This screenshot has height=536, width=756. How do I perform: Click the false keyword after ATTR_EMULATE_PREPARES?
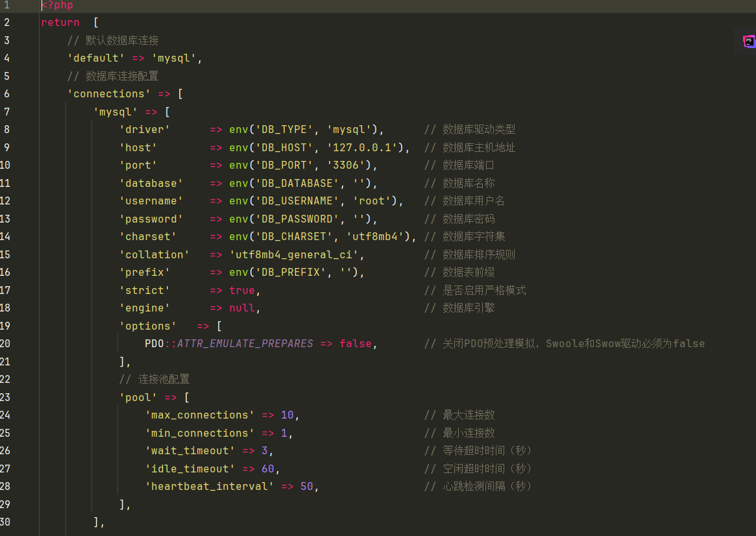tap(356, 344)
